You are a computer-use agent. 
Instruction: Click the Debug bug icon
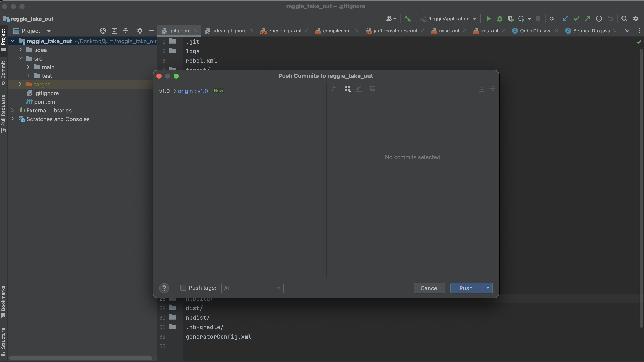pyautogui.click(x=500, y=18)
